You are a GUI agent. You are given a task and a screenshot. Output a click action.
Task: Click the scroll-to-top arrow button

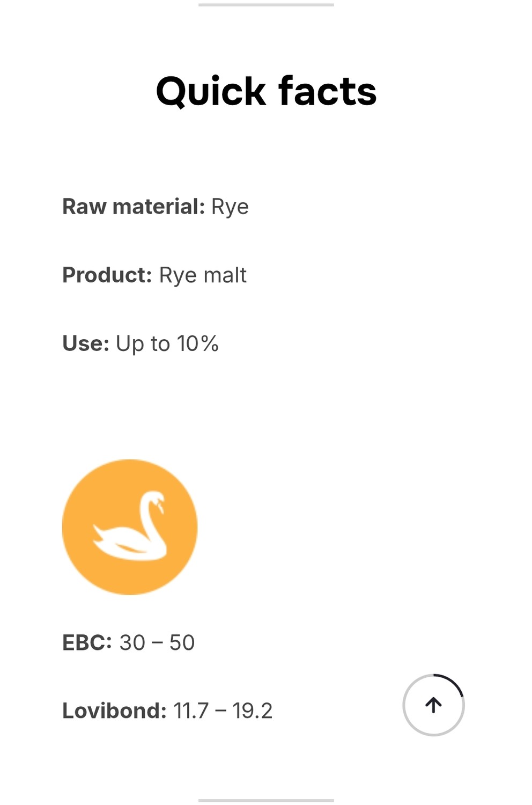pos(433,705)
